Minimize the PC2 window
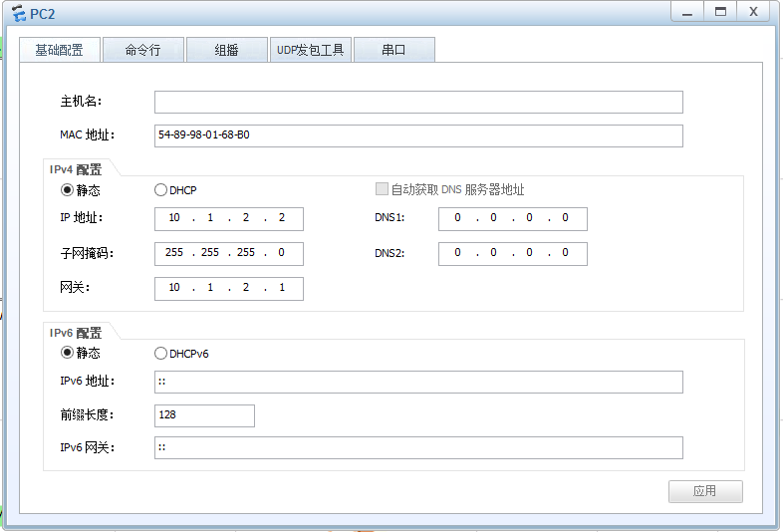Screen dimensions: 783x532 pyautogui.click(x=687, y=12)
